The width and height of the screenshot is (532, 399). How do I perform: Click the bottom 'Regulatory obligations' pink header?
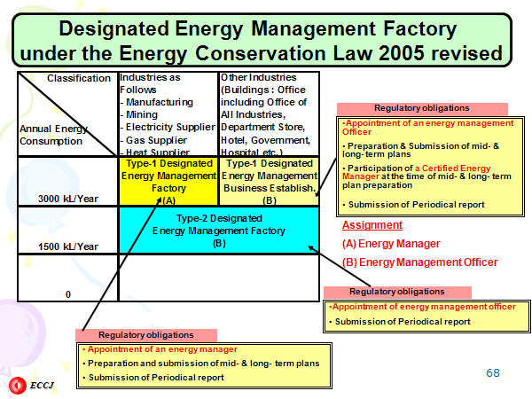(x=146, y=335)
